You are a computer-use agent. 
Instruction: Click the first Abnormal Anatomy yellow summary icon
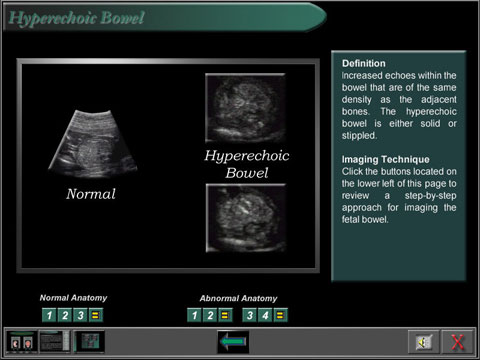tap(225, 315)
